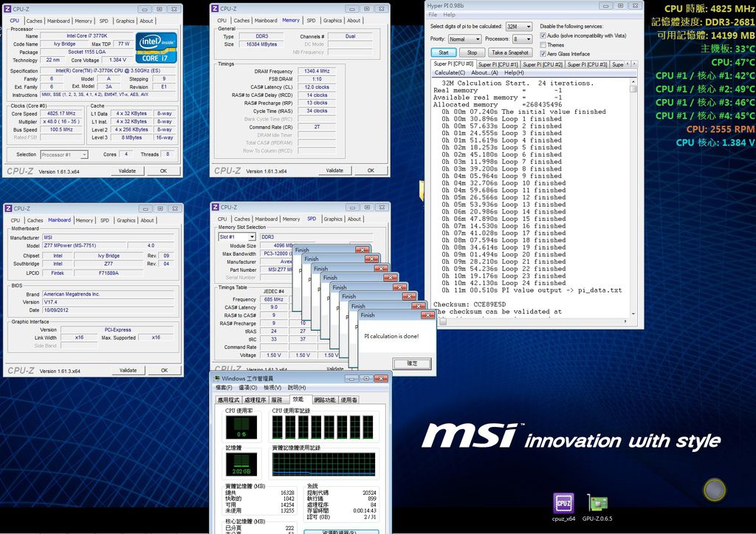Click the CAS# Latency 12.0 clocks field

coord(317,87)
